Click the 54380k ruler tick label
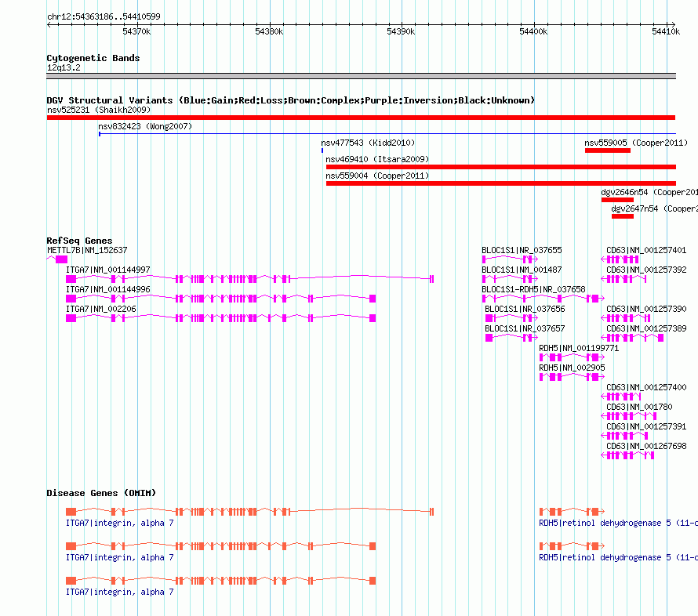Image resolution: width=698 pixels, height=616 pixels. click(x=269, y=31)
